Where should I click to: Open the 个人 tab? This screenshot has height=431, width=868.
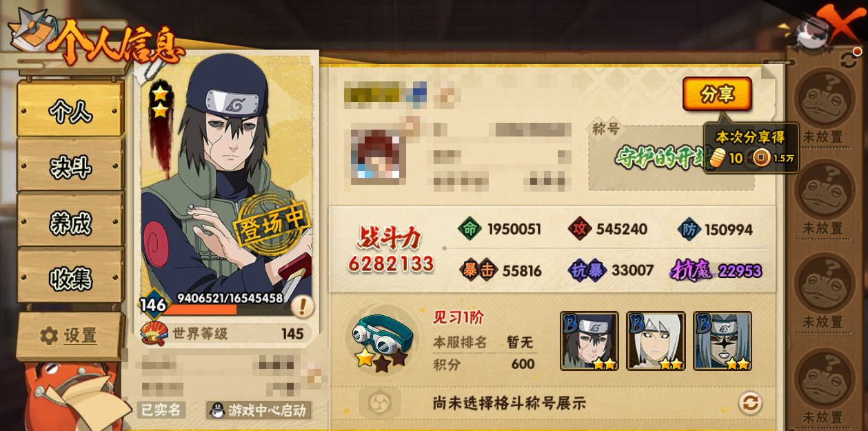click(x=70, y=110)
